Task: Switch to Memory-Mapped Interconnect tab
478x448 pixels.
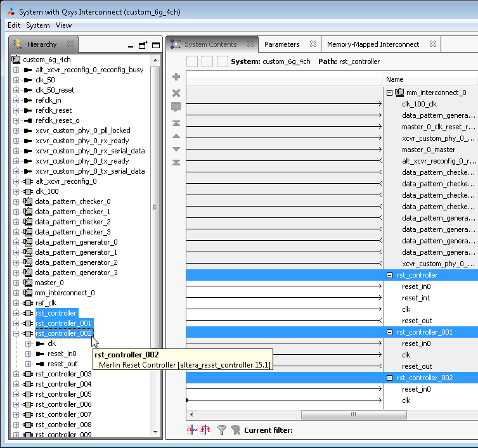Action: point(373,44)
